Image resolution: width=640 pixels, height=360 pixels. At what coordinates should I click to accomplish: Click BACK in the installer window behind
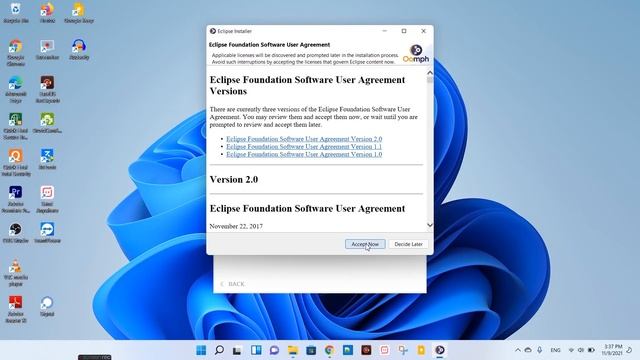coord(233,284)
